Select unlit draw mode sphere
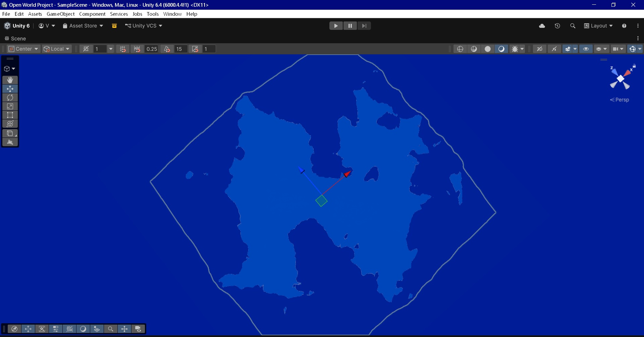644x337 pixels. coord(488,49)
